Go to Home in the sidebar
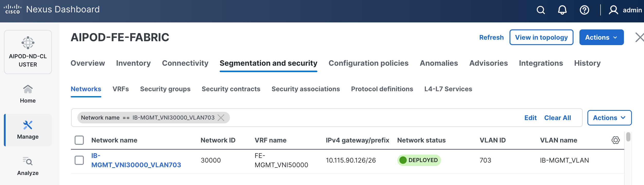This screenshot has width=644, height=185. tap(28, 94)
